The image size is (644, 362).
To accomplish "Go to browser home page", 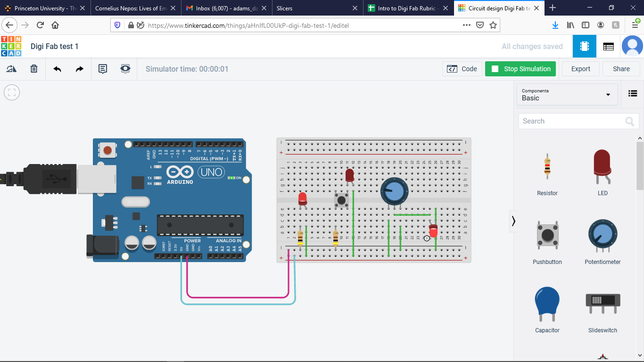I will click(55, 25).
